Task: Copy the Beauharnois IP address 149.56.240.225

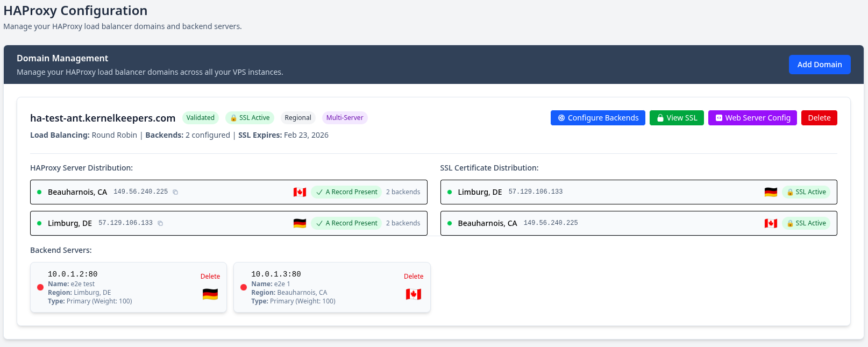Action: pos(175,192)
